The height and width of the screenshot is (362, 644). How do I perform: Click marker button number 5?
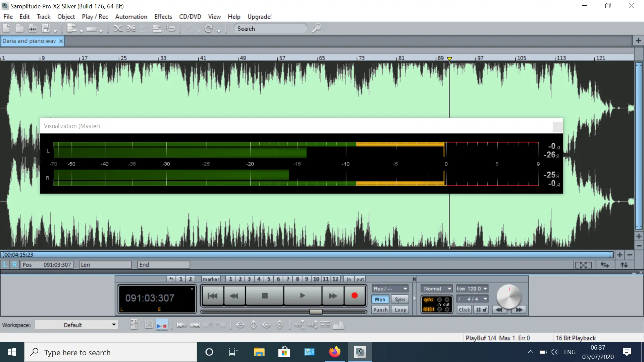click(x=269, y=279)
